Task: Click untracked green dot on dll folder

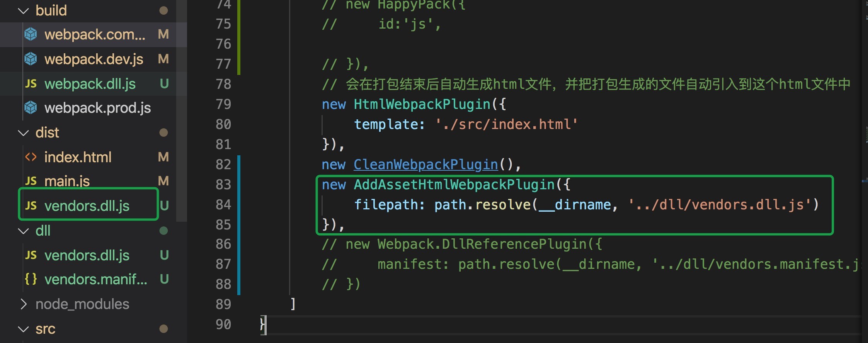Action: [163, 231]
